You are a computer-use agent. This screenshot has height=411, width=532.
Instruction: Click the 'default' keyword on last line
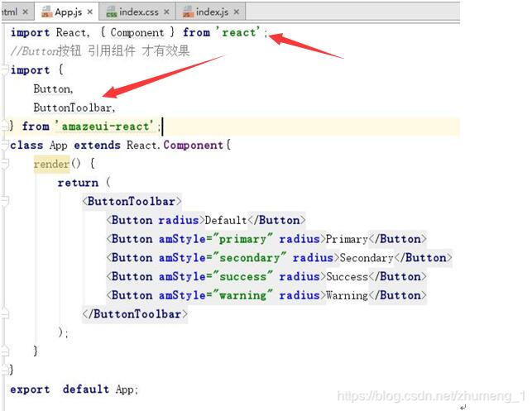[x=86, y=389]
